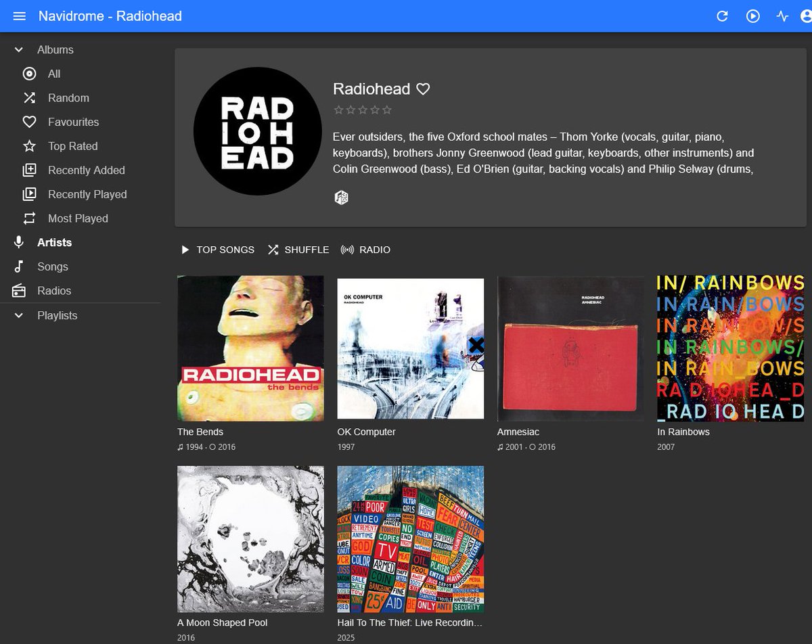Open the MusicBrainz link icon

pos(342,198)
